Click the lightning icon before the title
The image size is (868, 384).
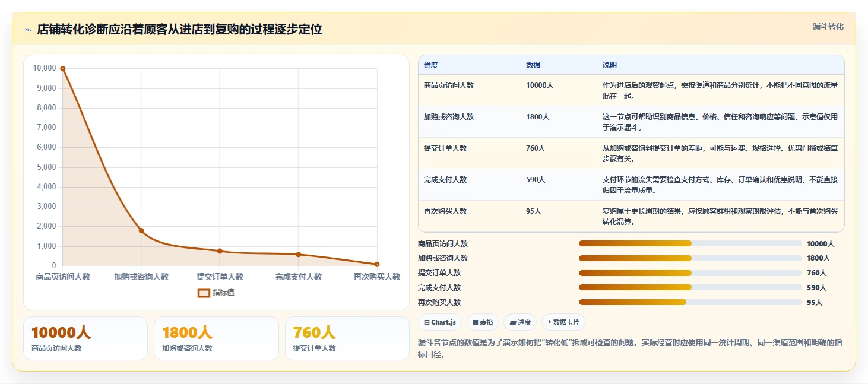tap(28, 30)
